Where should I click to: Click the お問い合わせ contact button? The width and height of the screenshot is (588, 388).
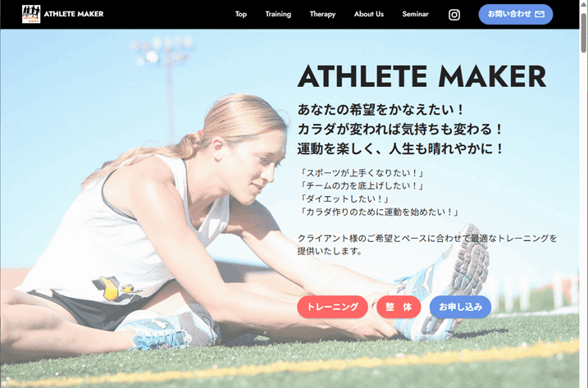(516, 14)
